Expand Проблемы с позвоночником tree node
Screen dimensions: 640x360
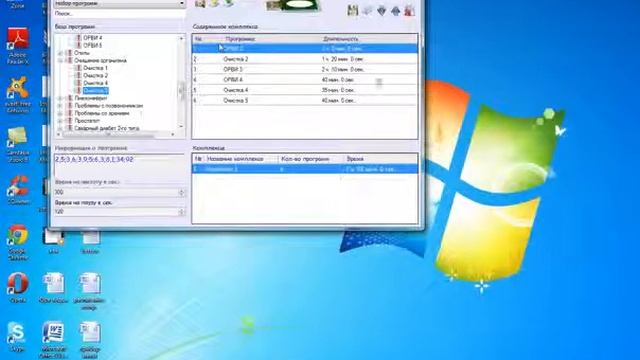click(60, 106)
